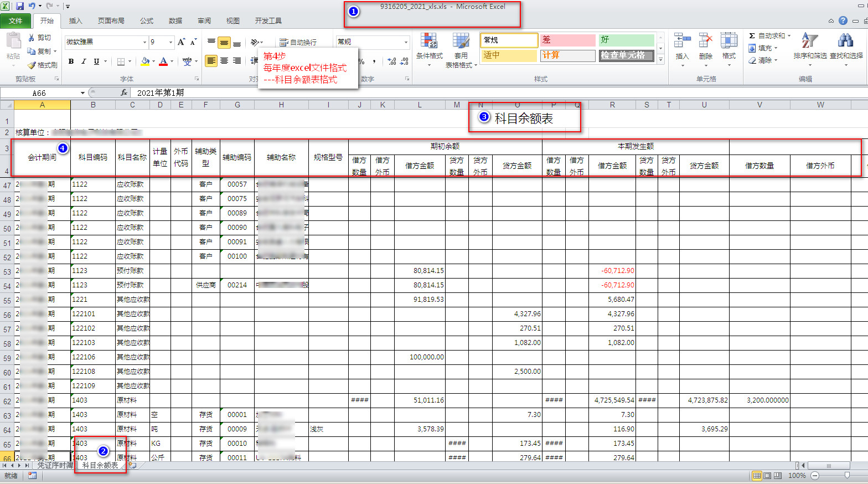
Task: Apply the 好 (Good) cell style
Action: point(626,40)
